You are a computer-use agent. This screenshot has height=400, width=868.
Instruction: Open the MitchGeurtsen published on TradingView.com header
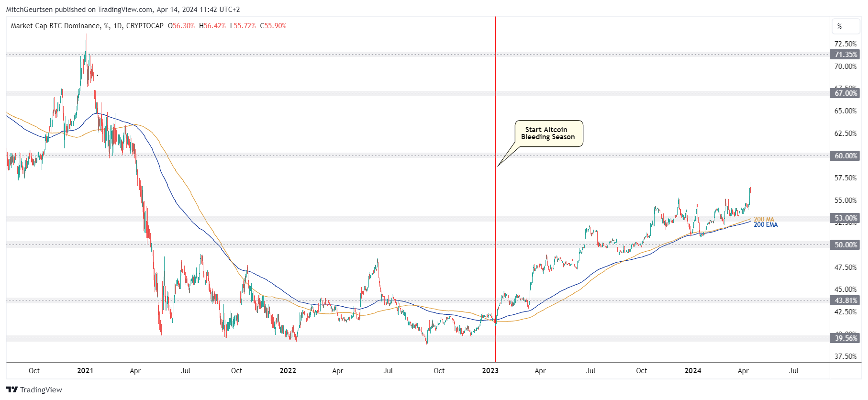coord(123,10)
